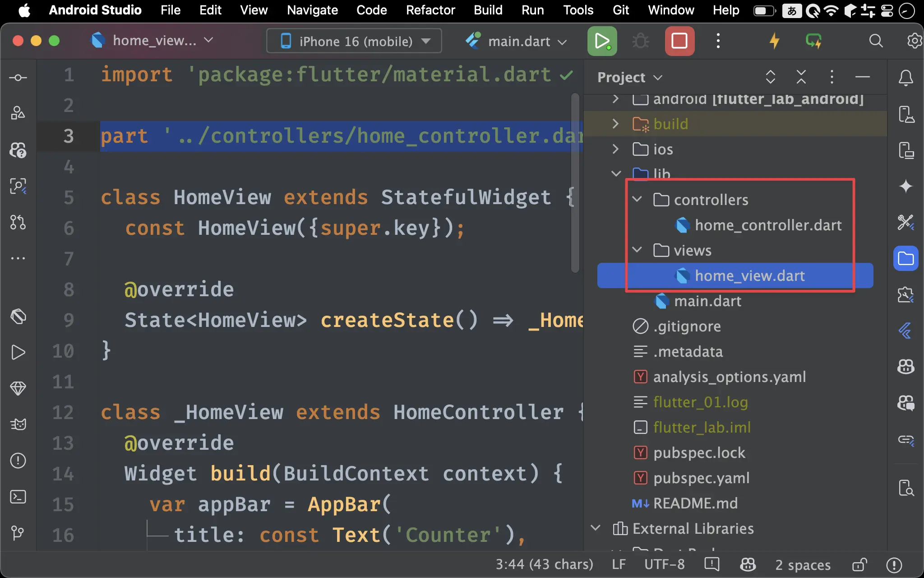Open App Quality Insights diamond icon
This screenshot has height=578, width=924.
tap(18, 388)
